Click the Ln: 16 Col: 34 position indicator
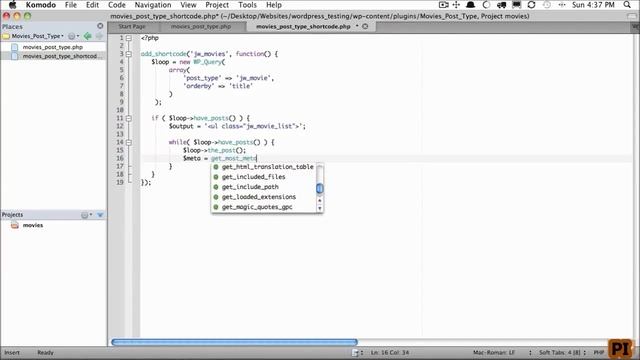 coord(390,353)
